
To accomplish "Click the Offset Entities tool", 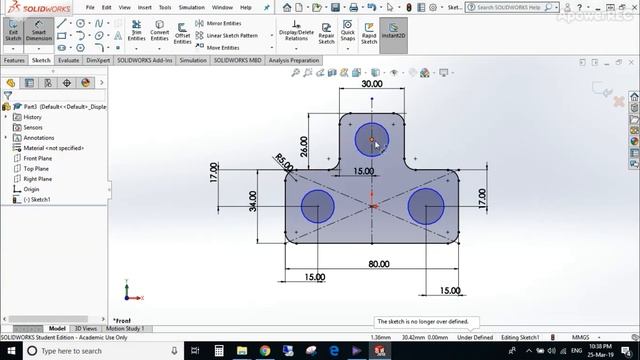I will click(182, 33).
